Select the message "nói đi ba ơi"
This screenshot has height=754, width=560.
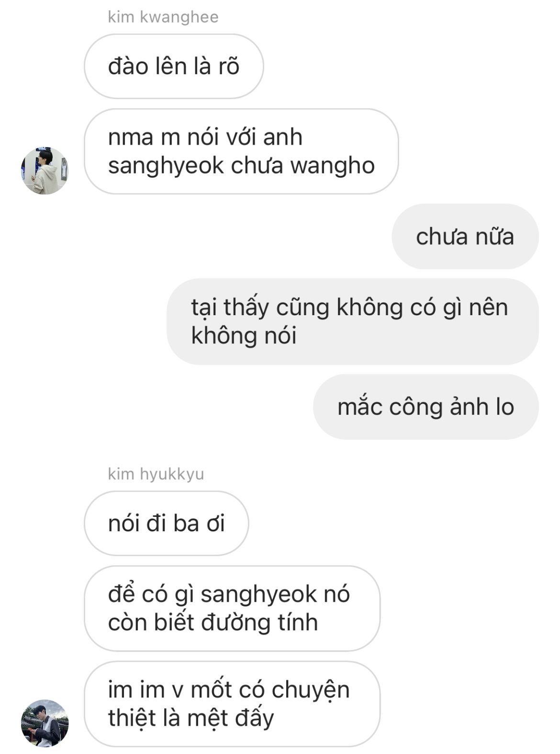[x=167, y=523]
